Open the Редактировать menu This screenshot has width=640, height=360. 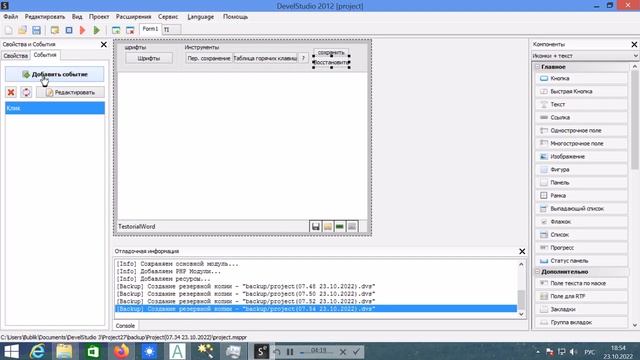tap(45, 17)
